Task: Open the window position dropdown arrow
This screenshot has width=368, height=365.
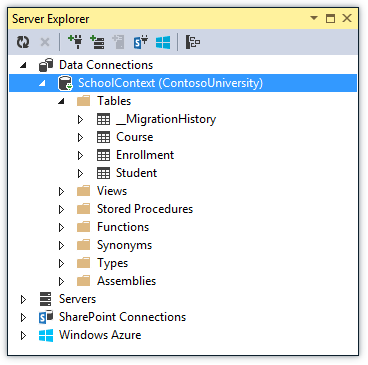Action: 314,18
